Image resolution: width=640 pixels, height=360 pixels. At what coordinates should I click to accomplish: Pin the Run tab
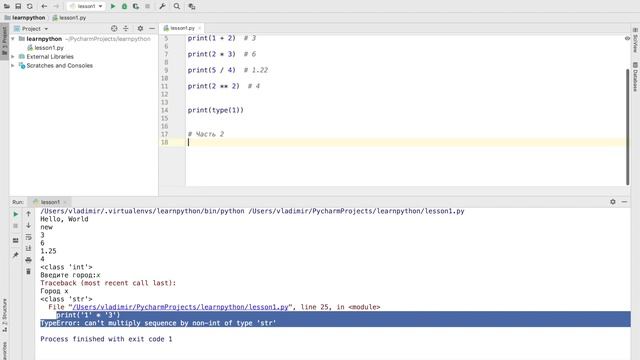tap(16, 255)
